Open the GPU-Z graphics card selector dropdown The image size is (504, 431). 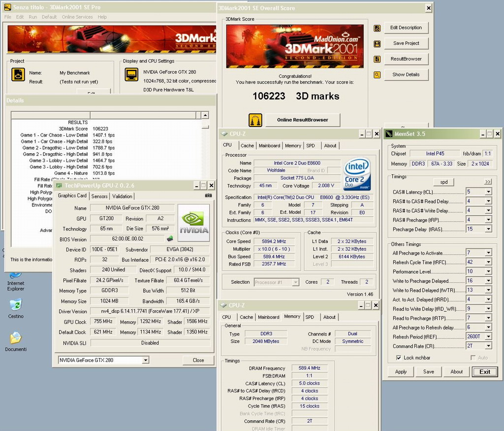(145, 360)
